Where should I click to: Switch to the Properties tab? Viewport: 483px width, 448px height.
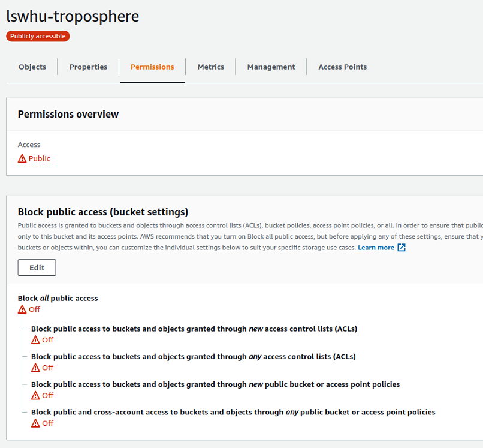89,67
